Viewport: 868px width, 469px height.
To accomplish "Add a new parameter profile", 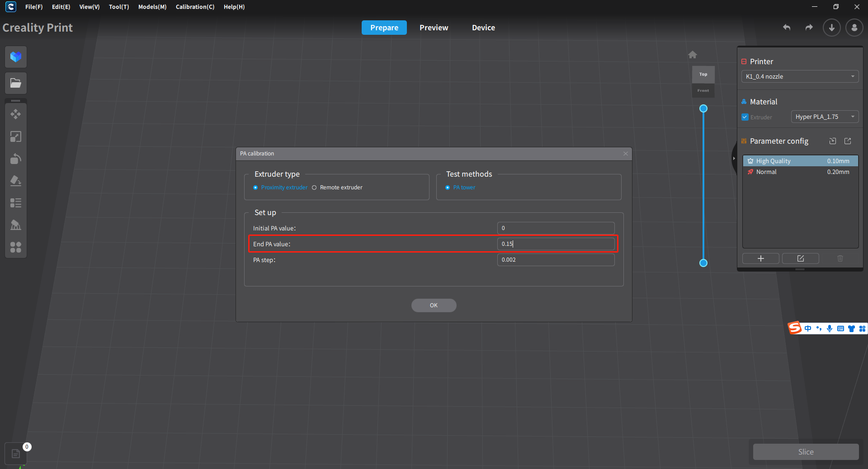I will 761,258.
